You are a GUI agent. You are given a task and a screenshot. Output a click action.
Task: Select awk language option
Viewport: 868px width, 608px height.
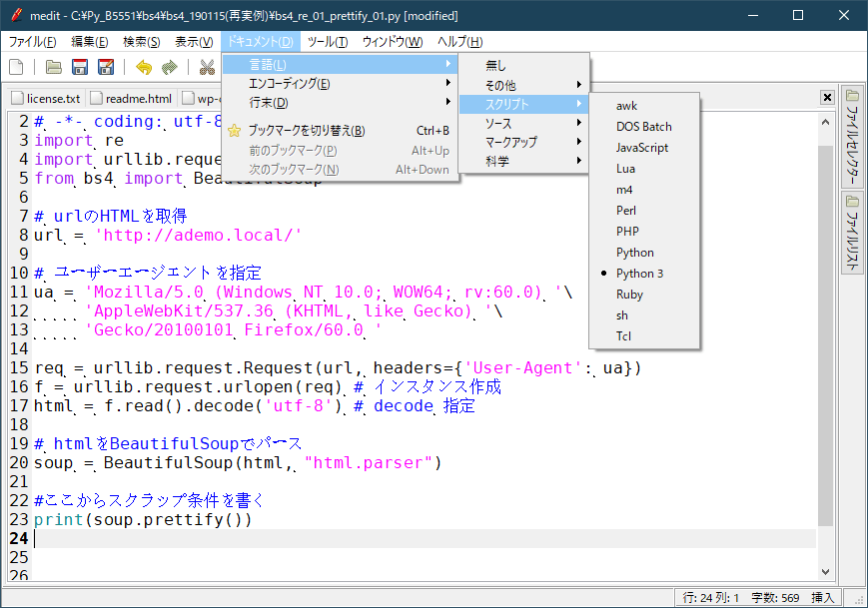click(644, 106)
